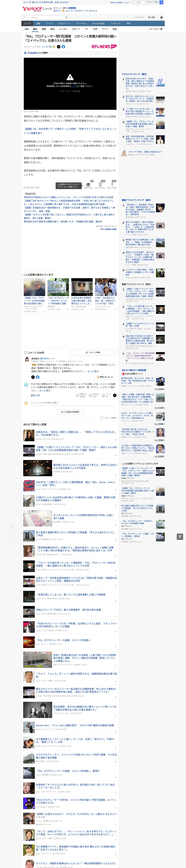Open the 速報 tab
This screenshot has width=186, height=868.
click(x=38, y=24)
